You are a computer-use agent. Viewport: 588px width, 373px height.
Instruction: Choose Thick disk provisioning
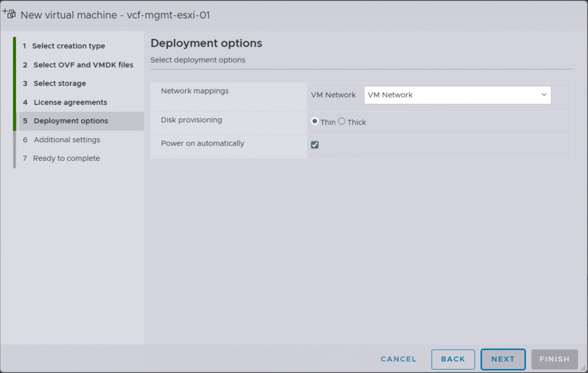pos(342,122)
